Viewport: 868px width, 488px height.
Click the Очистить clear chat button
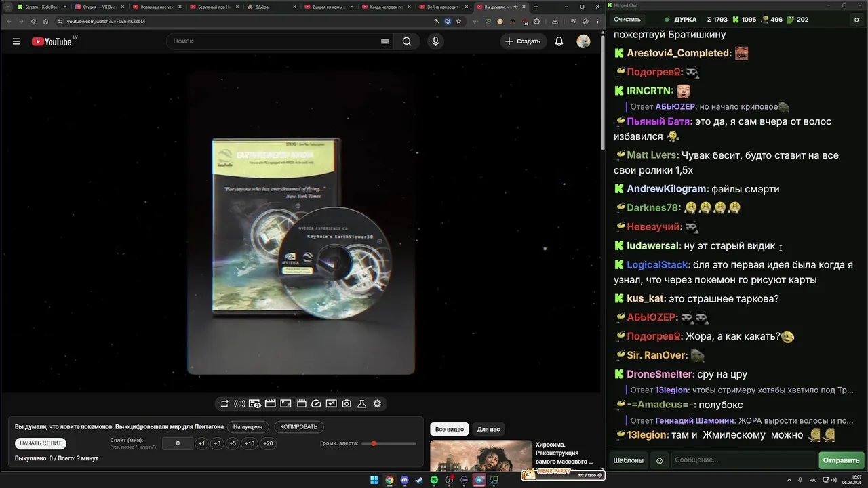pyautogui.click(x=627, y=20)
